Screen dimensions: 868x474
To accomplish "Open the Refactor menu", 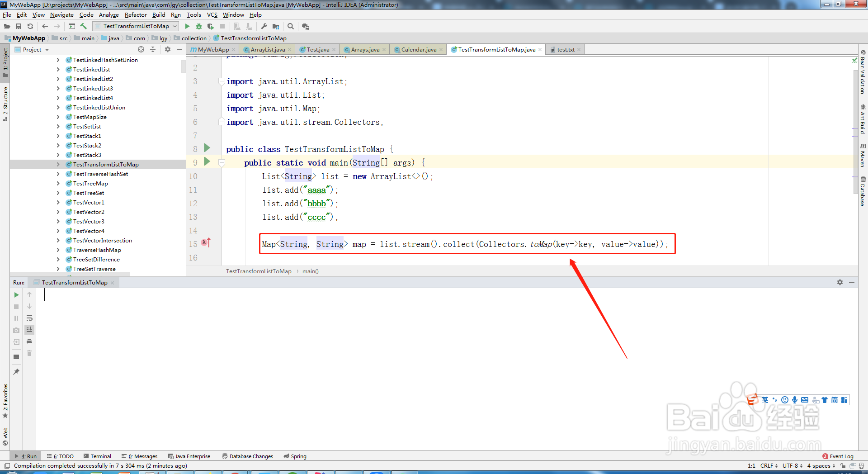I will (x=136, y=15).
